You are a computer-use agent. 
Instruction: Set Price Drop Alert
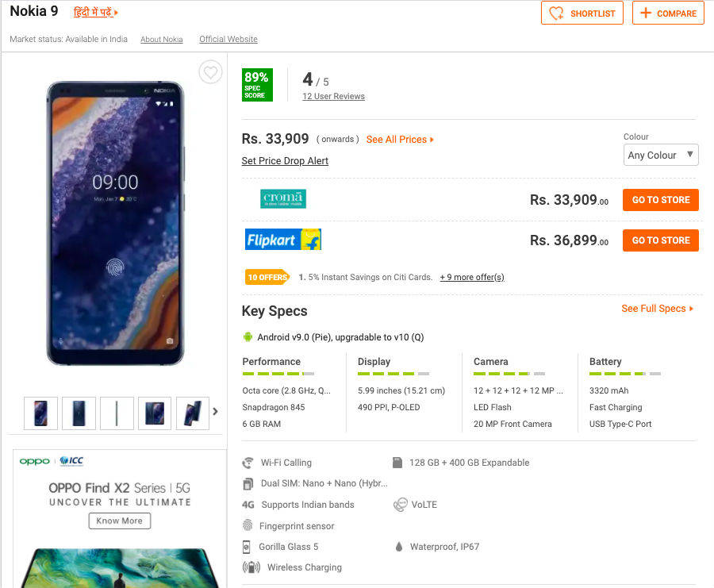pos(285,161)
